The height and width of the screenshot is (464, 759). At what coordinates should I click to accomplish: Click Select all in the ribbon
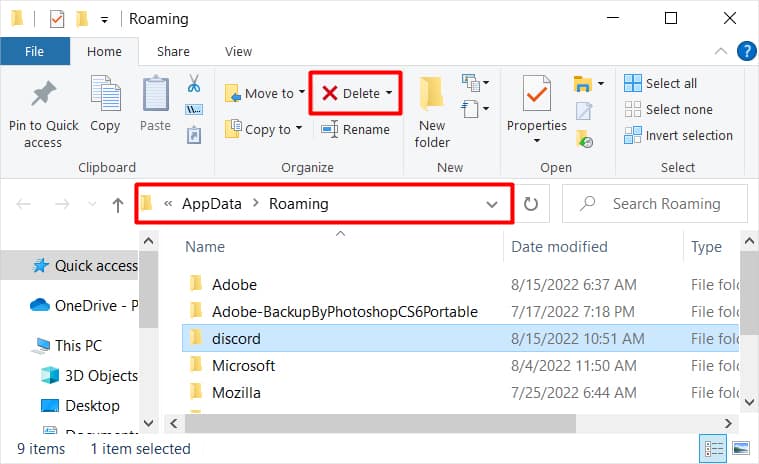pyautogui.click(x=661, y=83)
